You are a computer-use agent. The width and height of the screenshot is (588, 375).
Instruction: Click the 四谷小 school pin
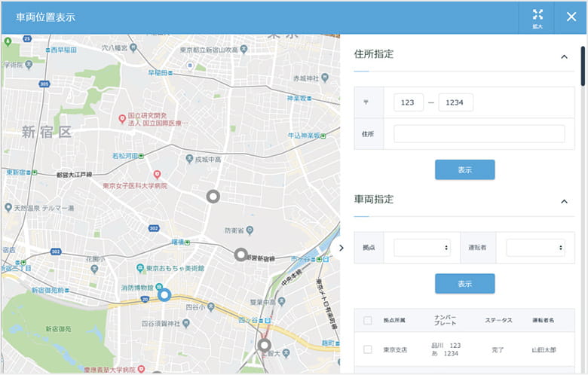point(211,306)
